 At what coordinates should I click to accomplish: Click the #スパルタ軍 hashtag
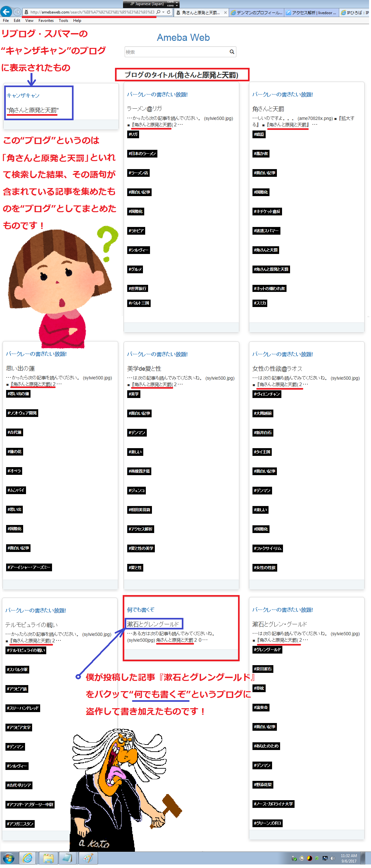pyautogui.click(x=17, y=669)
